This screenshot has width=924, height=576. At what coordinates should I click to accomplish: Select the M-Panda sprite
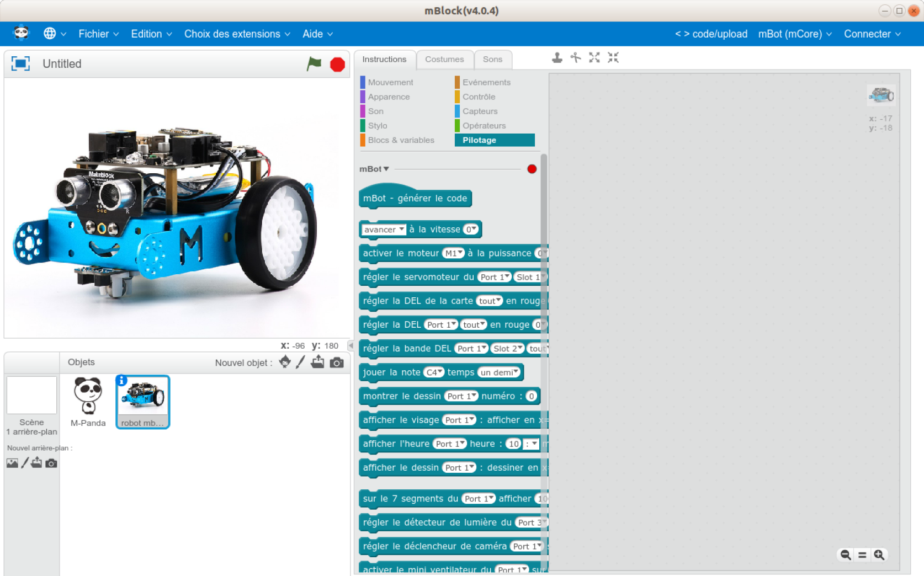point(88,402)
